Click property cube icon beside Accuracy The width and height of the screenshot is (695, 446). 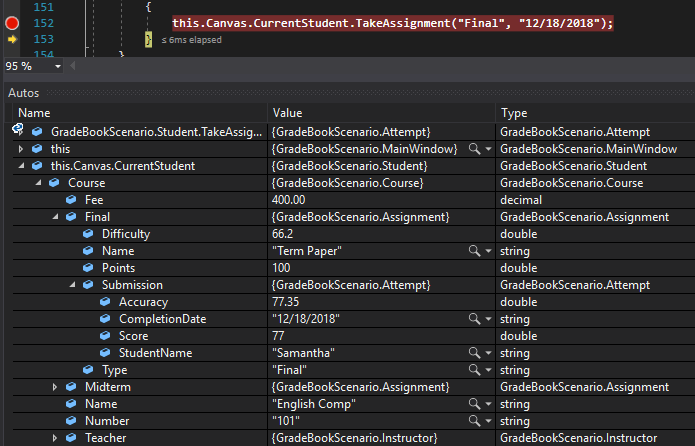coord(105,301)
